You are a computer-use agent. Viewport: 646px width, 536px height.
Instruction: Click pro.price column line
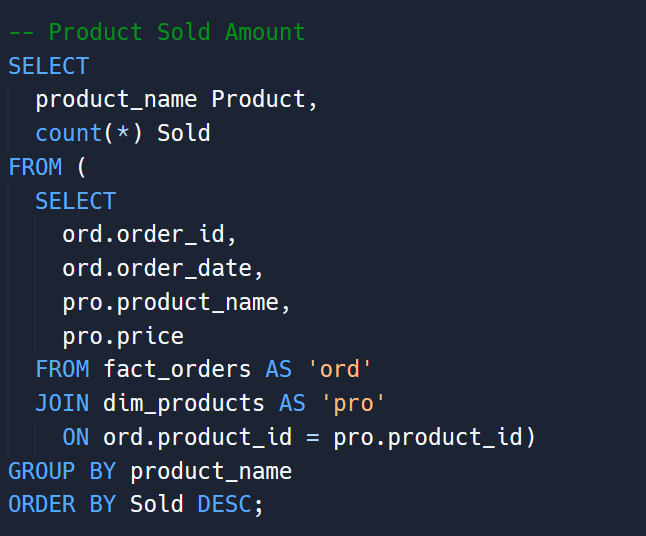tap(123, 337)
